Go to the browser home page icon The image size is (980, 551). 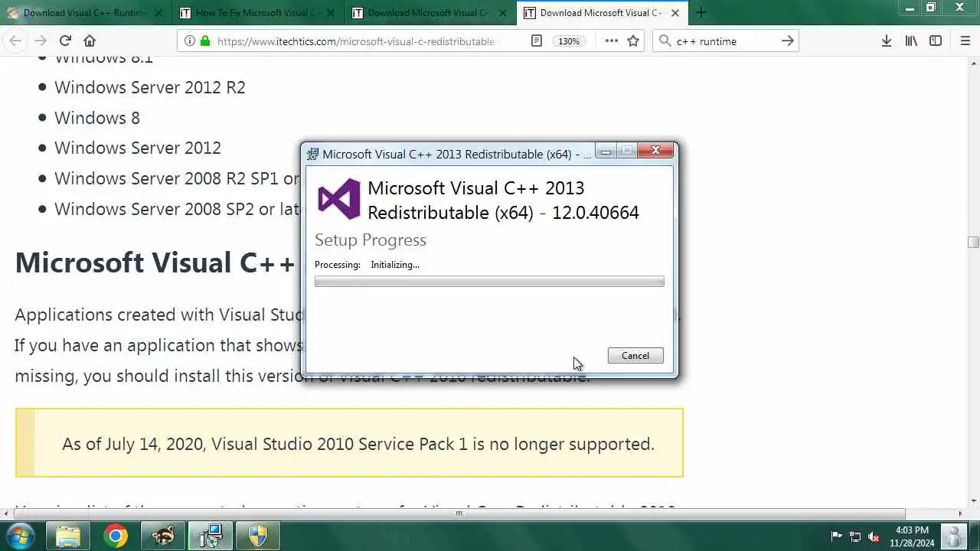90,41
